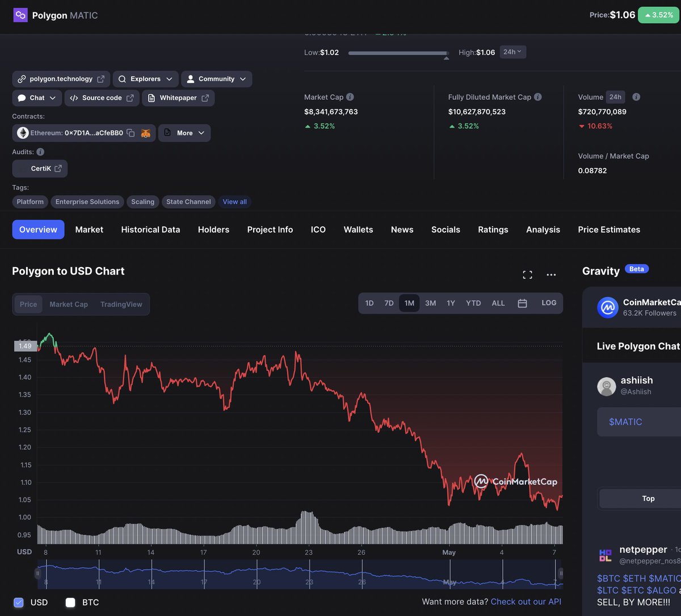The width and height of the screenshot is (681, 616).
Task: Click left handle of chart range navigator
Action: click(x=38, y=573)
